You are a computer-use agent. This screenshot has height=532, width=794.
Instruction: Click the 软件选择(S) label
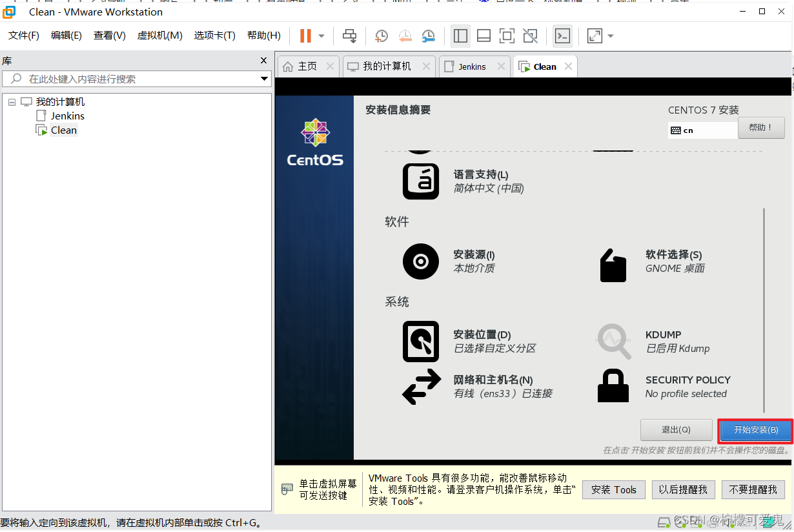[673, 254]
